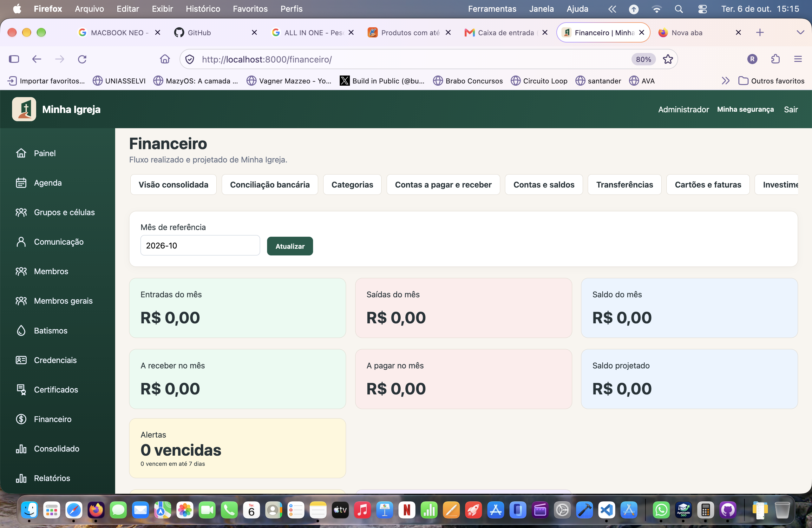This screenshot has height=528, width=812.
Task: Click the 80% zoom indicator
Action: click(643, 59)
